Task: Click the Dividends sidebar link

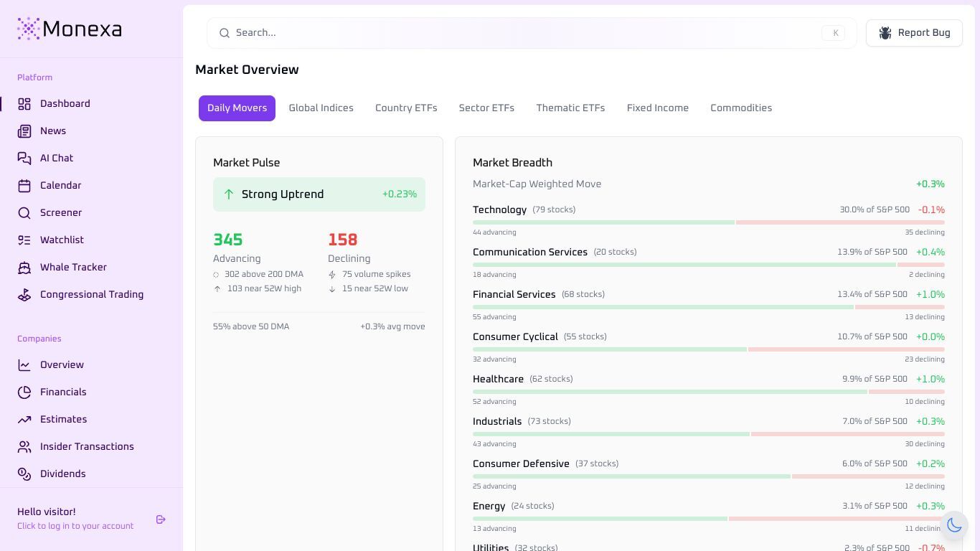Action: click(x=62, y=474)
